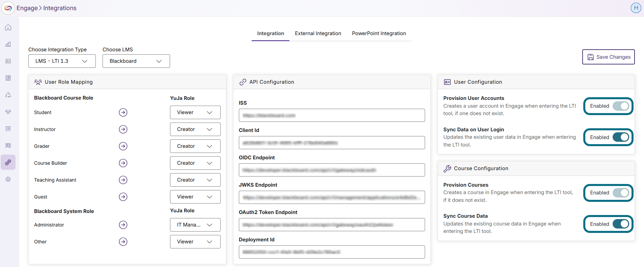The width and height of the screenshot is (644, 267).
Task: Toggle Sync Data on User Login switch
Action: click(x=621, y=137)
